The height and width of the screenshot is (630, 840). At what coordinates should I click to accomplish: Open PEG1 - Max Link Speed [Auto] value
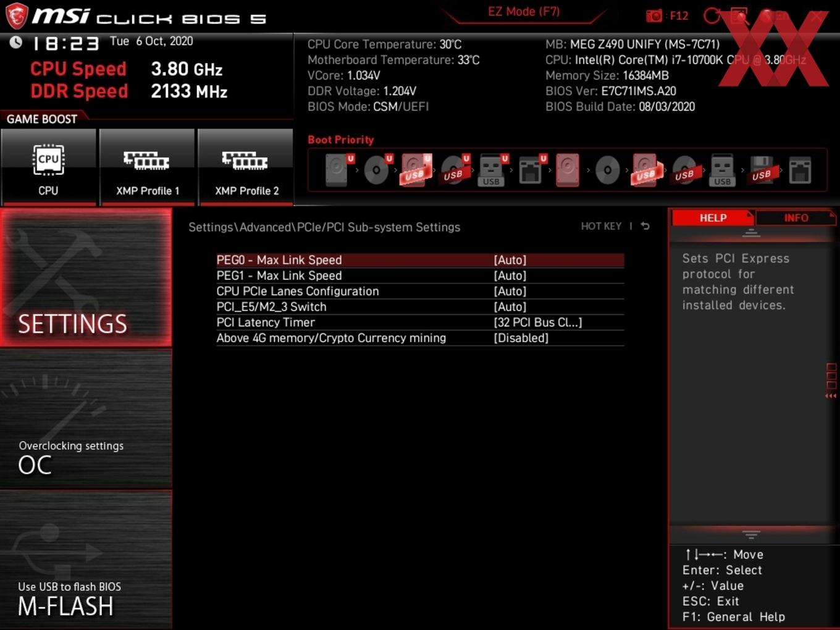[x=510, y=275]
